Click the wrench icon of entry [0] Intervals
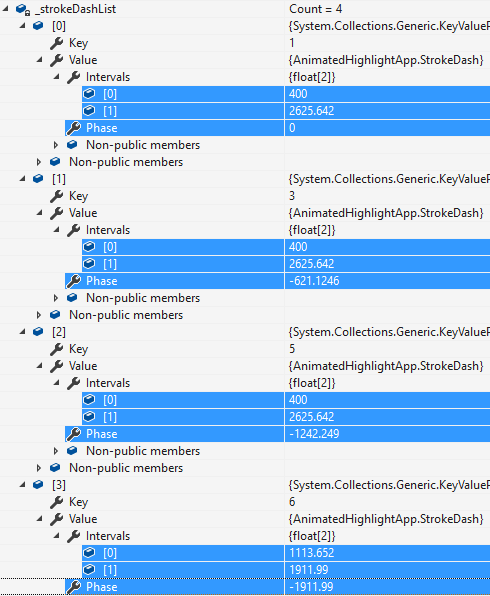This screenshot has width=490, height=596. click(74, 77)
